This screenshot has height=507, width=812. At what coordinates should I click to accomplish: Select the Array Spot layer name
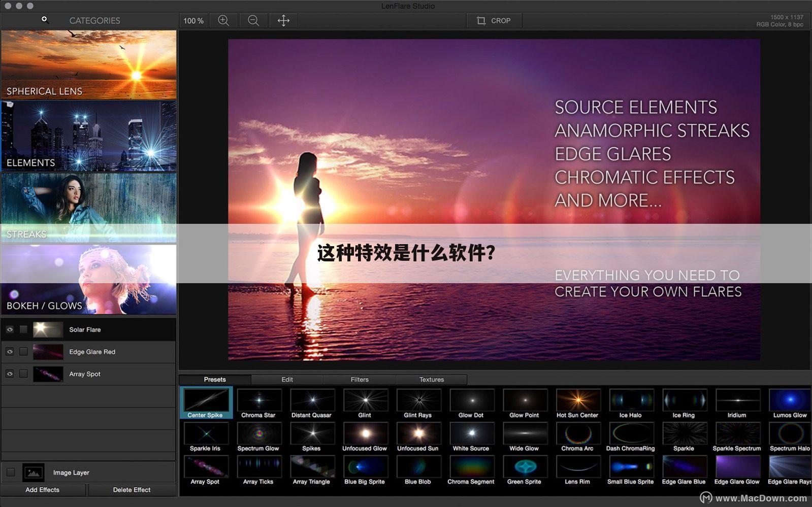click(x=85, y=374)
